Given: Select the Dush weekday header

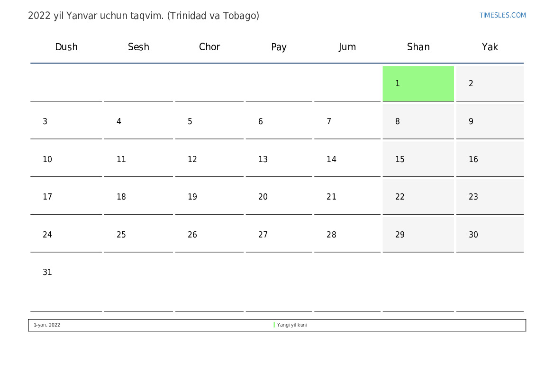Looking at the screenshot, I should [66, 47].
